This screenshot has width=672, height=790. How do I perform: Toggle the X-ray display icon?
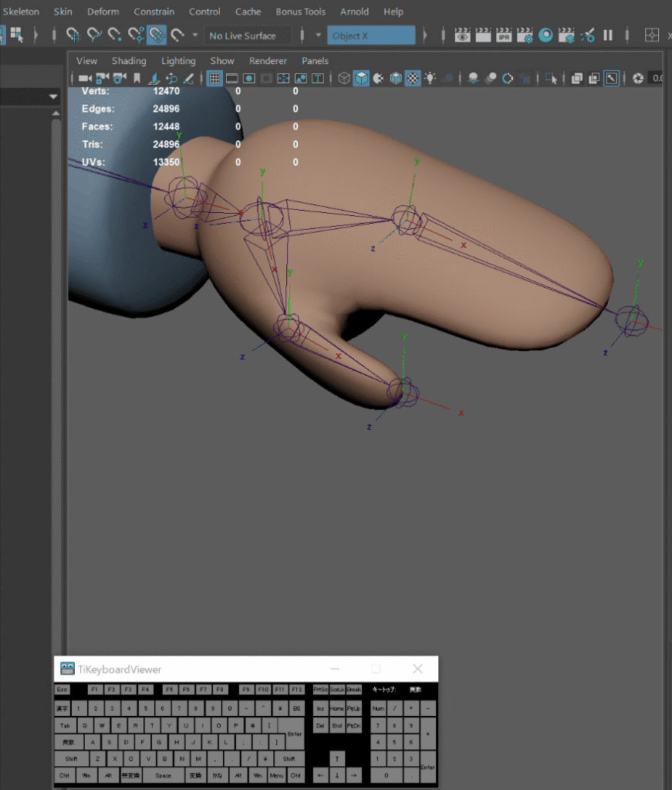click(x=577, y=78)
